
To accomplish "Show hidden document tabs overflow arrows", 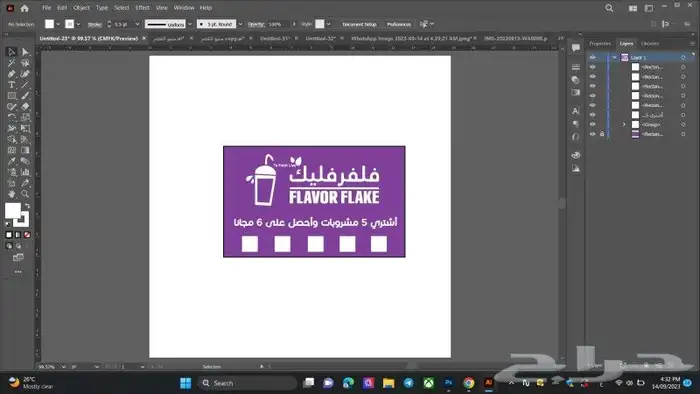I will (x=561, y=39).
